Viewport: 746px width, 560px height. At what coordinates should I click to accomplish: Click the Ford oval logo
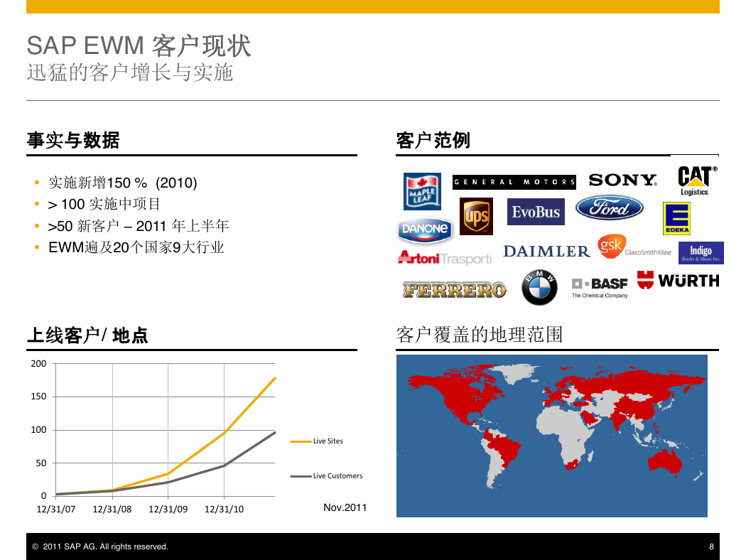(610, 208)
